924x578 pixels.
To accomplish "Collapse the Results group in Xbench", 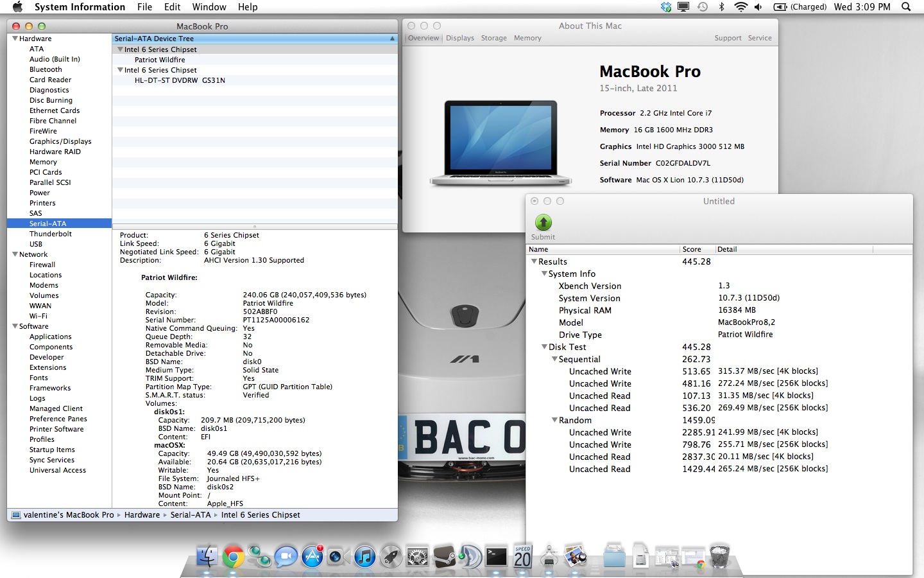I will (x=534, y=261).
